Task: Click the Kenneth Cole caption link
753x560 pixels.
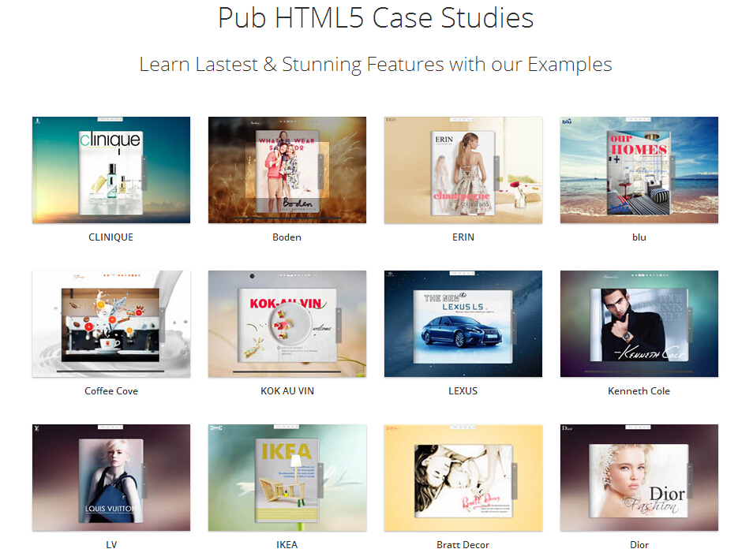Action: pos(639,391)
